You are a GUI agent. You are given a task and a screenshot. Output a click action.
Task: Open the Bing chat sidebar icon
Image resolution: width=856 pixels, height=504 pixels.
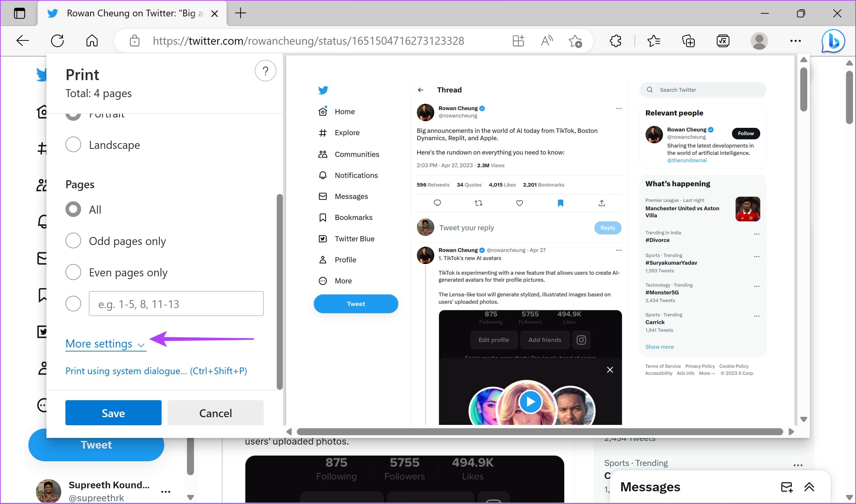833,41
